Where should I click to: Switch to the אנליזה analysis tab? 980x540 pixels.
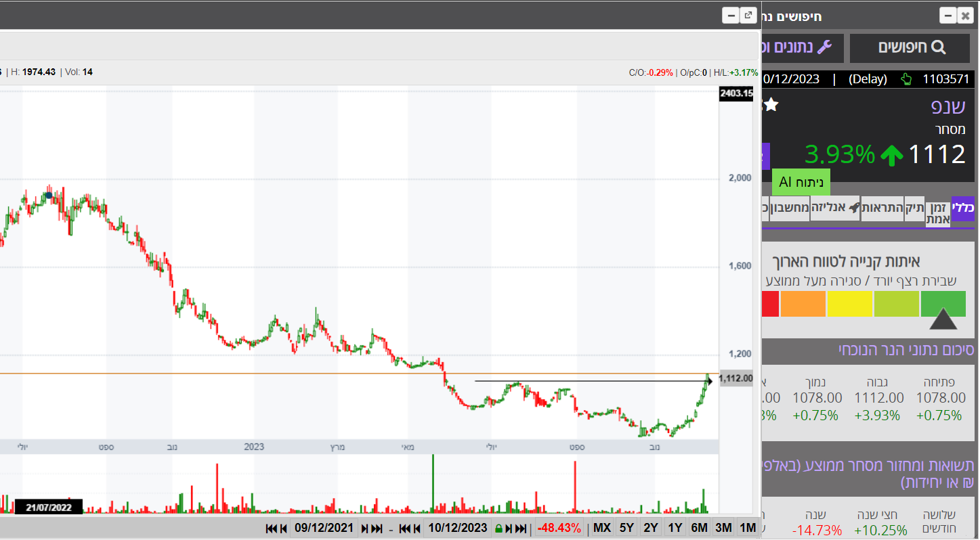(x=835, y=208)
